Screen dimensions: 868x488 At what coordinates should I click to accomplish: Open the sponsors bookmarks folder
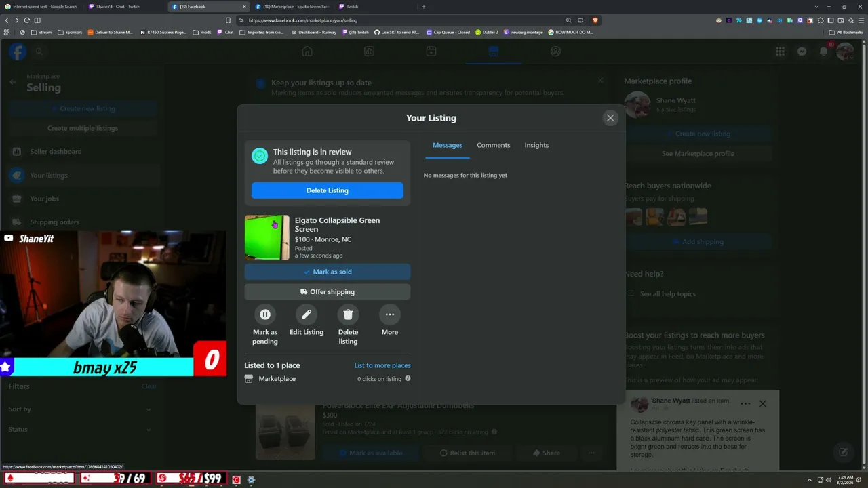(70, 32)
